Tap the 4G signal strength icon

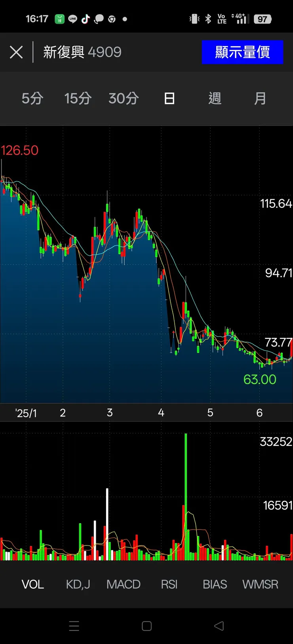240,18
